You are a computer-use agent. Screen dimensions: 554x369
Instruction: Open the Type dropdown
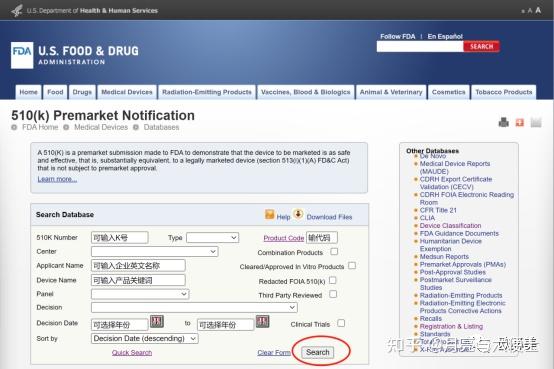(213, 238)
